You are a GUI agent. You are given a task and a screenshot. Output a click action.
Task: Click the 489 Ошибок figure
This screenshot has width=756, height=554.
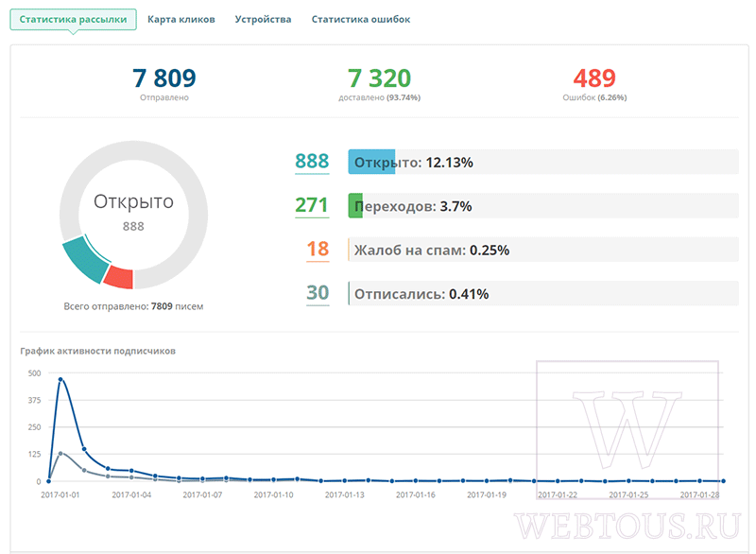pos(594,84)
